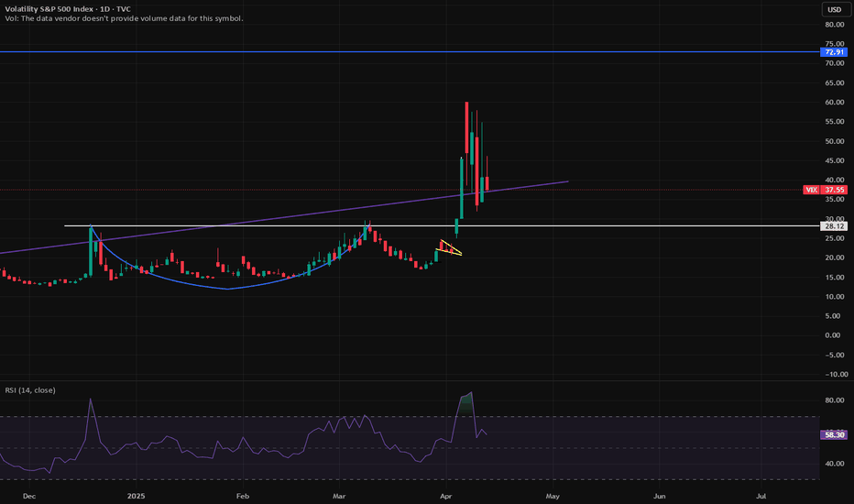
Task: Click the 80.00 price scale label
Action: click(x=835, y=25)
